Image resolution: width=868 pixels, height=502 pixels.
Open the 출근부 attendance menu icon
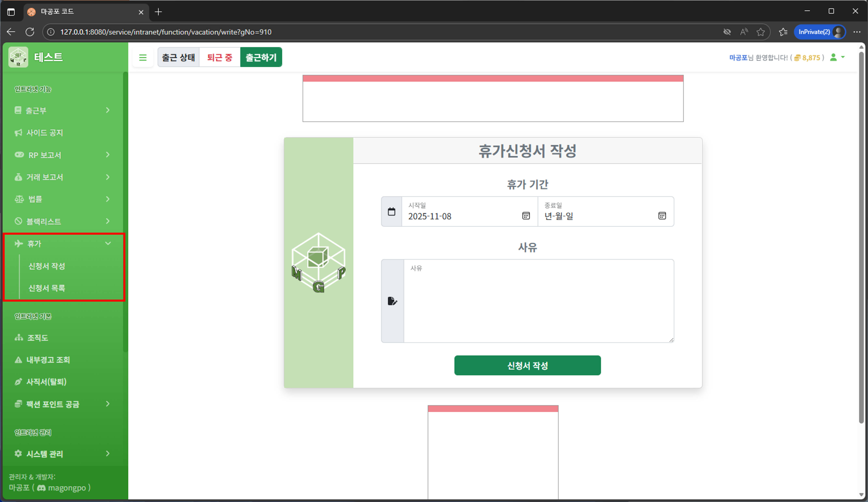click(x=18, y=110)
